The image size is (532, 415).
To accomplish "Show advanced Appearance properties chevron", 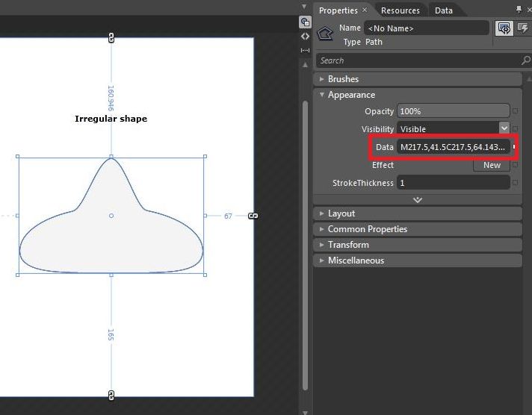I will [x=418, y=200].
